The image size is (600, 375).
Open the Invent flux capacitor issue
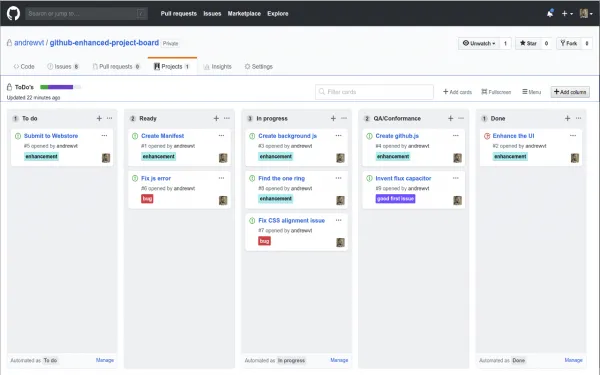403,178
